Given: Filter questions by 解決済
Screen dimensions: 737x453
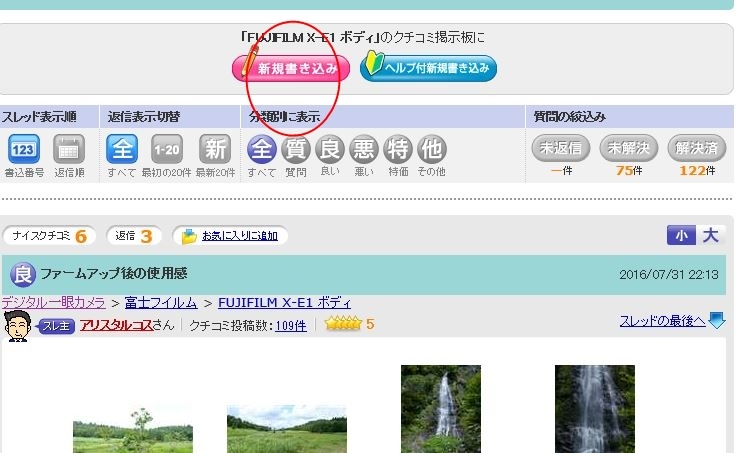Looking at the screenshot, I should [x=697, y=148].
